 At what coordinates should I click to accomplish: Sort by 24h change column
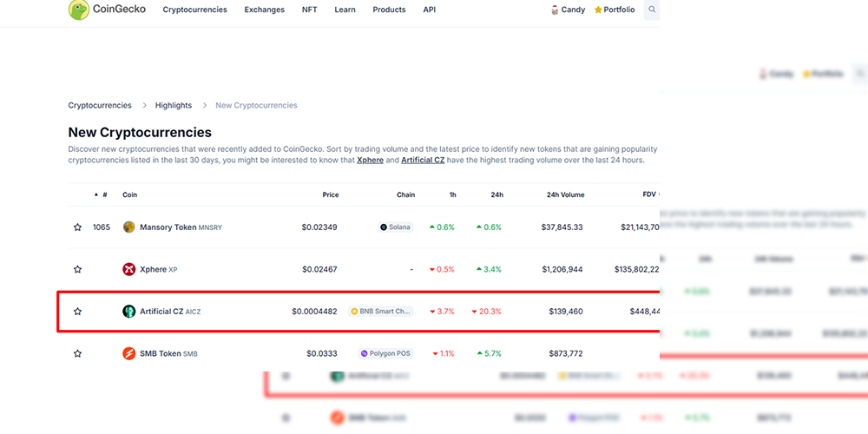[x=497, y=194]
